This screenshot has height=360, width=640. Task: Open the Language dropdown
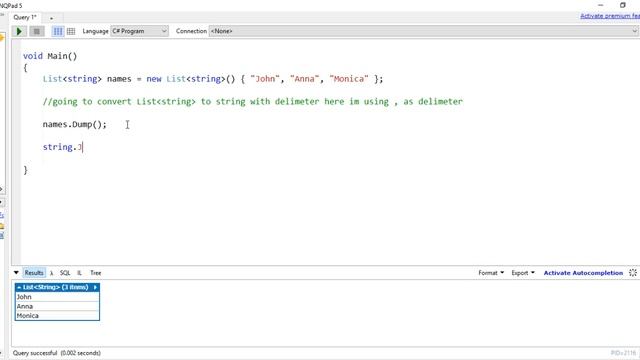[140, 31]
